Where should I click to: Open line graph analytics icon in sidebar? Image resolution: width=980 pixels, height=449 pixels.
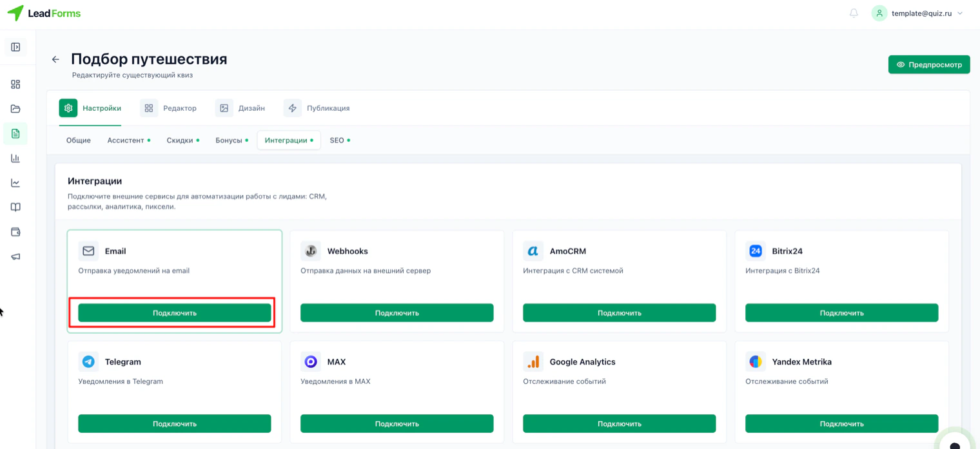(15, 183)
